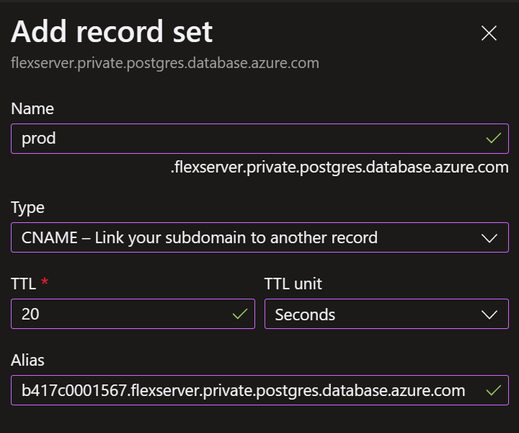Click the TTL field showing 20
Viewport: 519px width, 433px height.
tap(133, 314)
